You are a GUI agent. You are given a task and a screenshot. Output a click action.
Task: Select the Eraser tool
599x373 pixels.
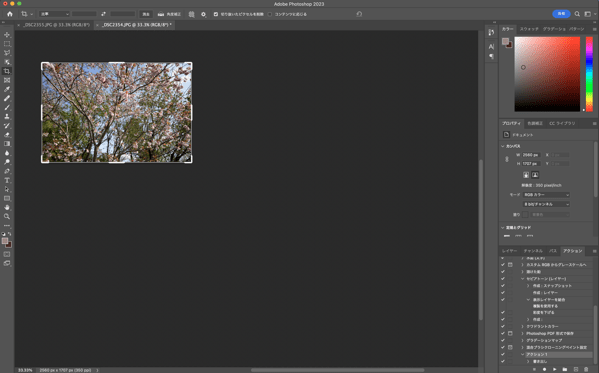pos(7,135)
